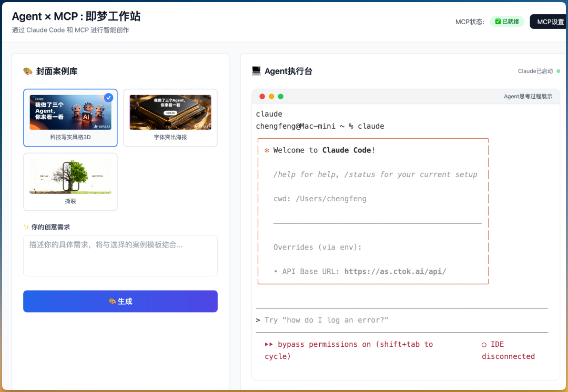Viewport: 568px width, 392px height.
Task: Click the palette icon beside 封面案例库
Action: [x=28, y=71]
